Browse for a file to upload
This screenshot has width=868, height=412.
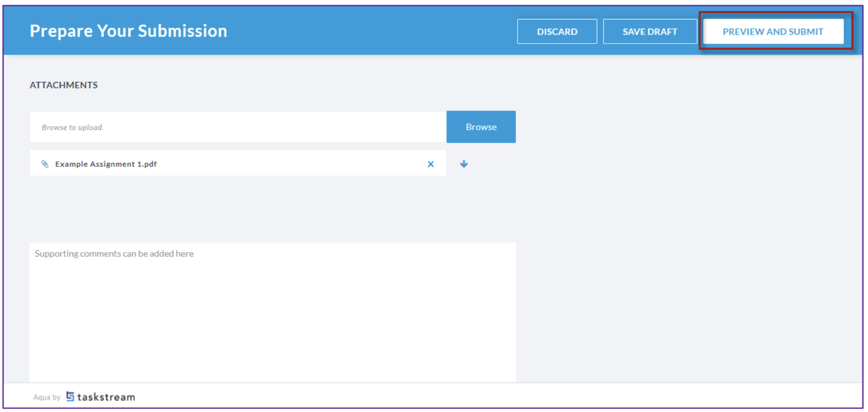click(x=481, y=127)
